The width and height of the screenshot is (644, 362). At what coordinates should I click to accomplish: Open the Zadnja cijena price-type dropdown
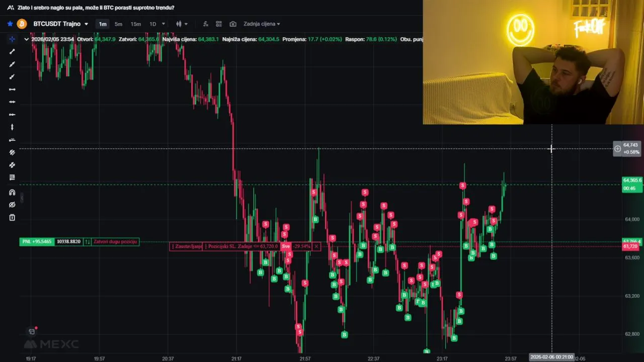(262, 24)
